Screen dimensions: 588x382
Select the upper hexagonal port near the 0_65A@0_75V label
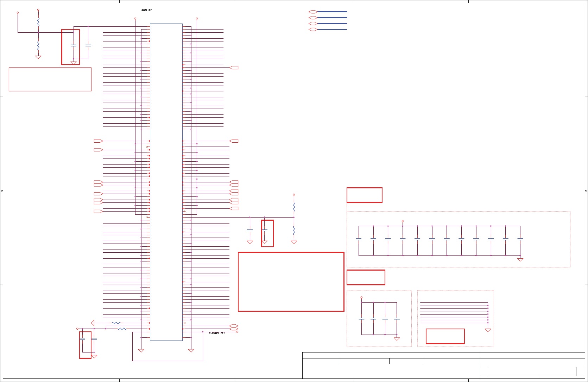pyautogui.click(x=234, y=326)
